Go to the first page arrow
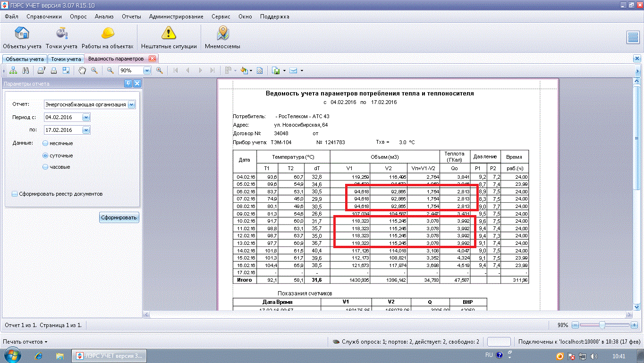644x363 pixels. [x=176, y=70]
